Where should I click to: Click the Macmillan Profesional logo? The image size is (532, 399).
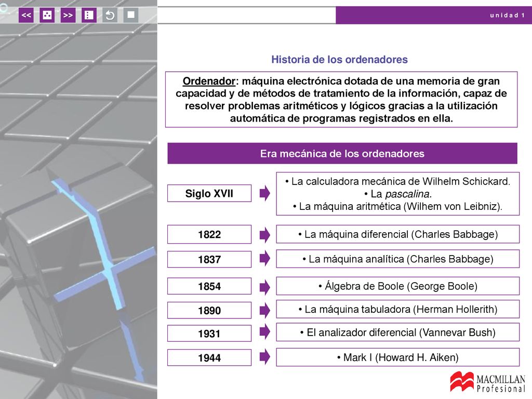pyautogui.click(x=487, y=382)
